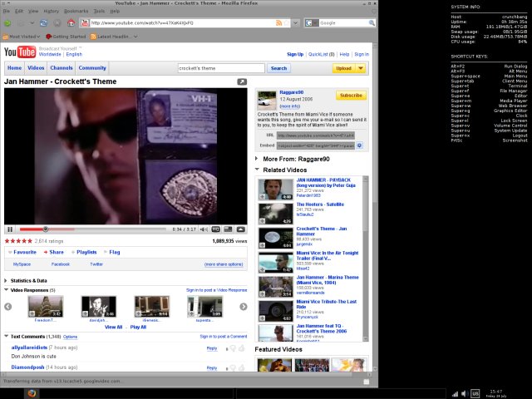Screen dimensions: 532x399
Task: Switch to the Channels tab
Action: coord(62,68)
